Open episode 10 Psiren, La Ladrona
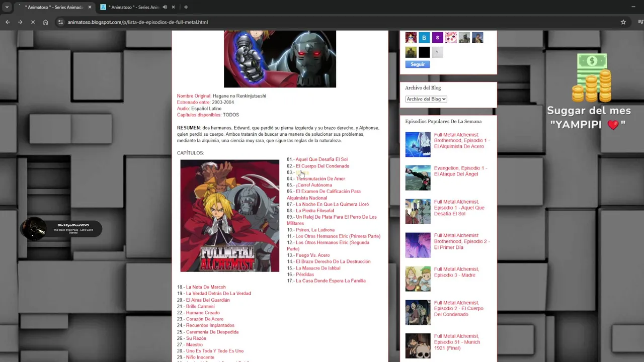 (315, 230)
